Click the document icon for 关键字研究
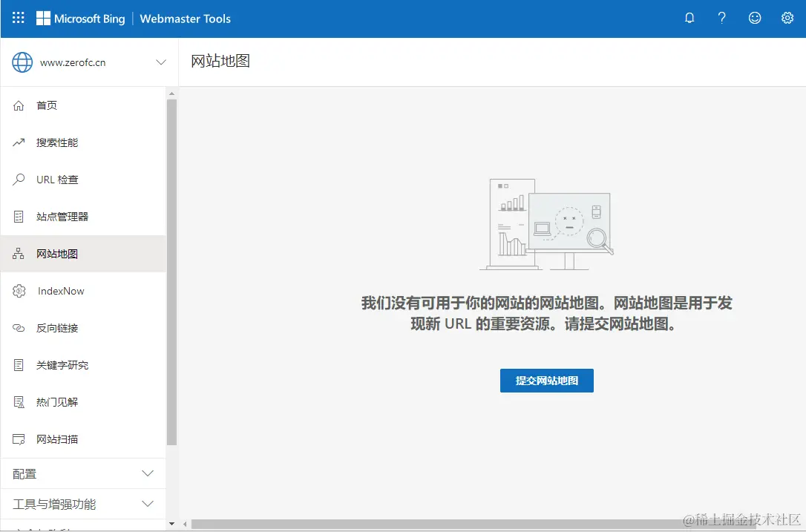The height and width of the screenshot is (532, 806). point(19,365)
